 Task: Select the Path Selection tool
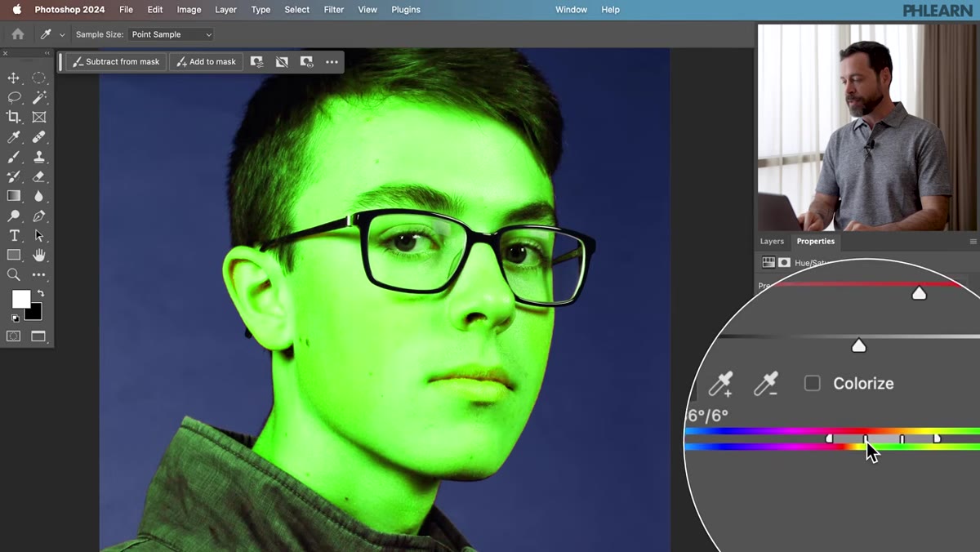pyautogui.click(x=38, y=235)
